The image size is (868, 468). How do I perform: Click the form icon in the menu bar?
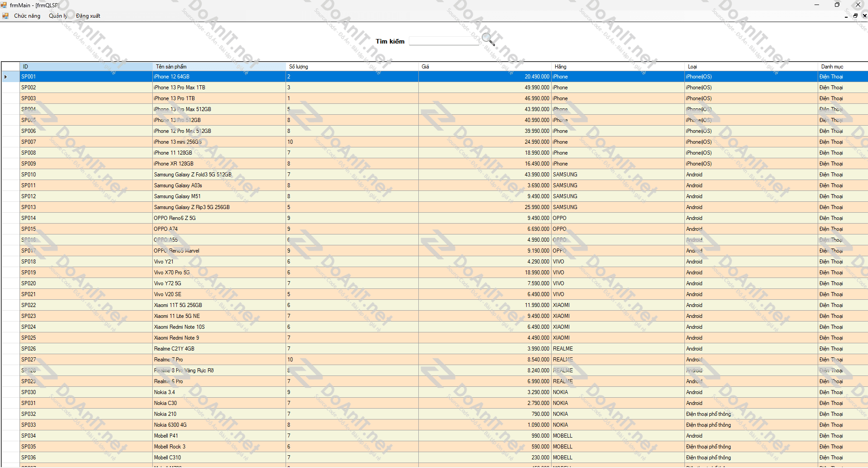[x=5, y=16]
